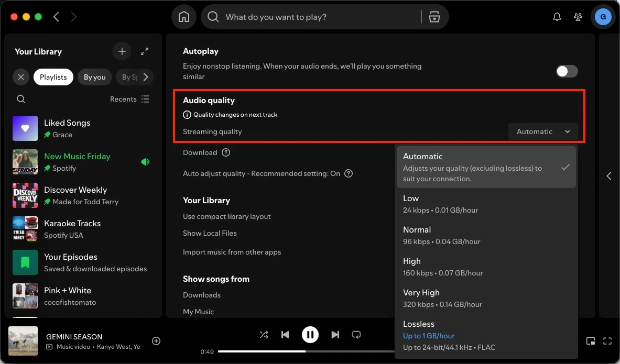620x364 pixels.
Task: Select the By you filter chip
Action: [x=94, y=77]
